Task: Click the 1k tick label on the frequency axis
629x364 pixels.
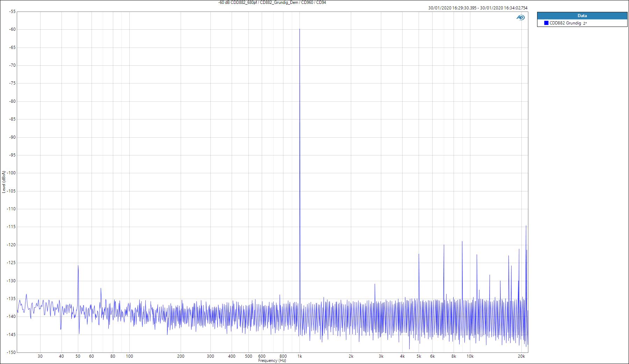Action: (299, 356)
